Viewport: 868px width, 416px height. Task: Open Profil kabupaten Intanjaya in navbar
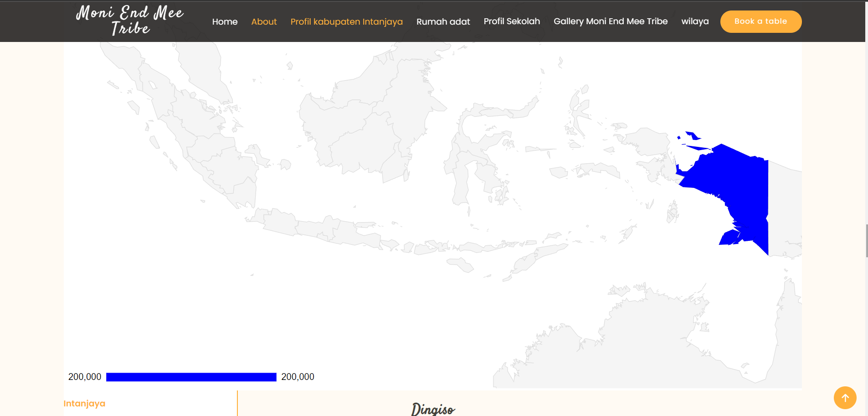tap(346, 21)
